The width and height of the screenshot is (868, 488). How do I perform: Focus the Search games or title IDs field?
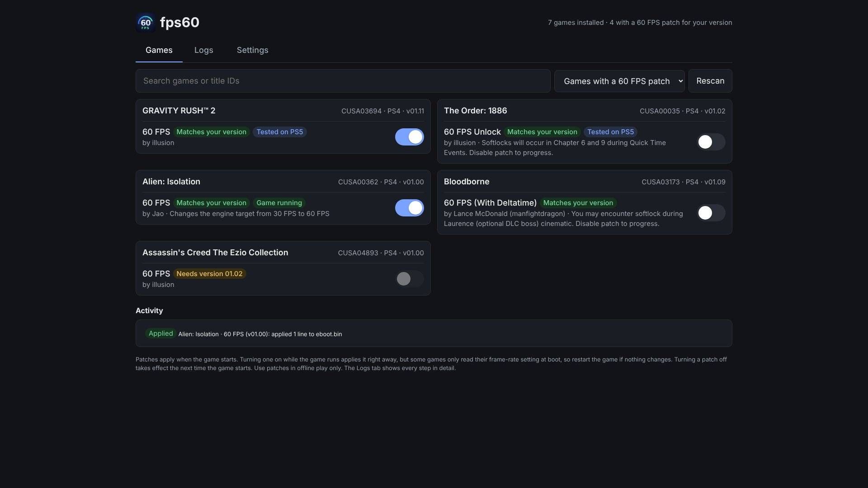(x=343, y=81)
